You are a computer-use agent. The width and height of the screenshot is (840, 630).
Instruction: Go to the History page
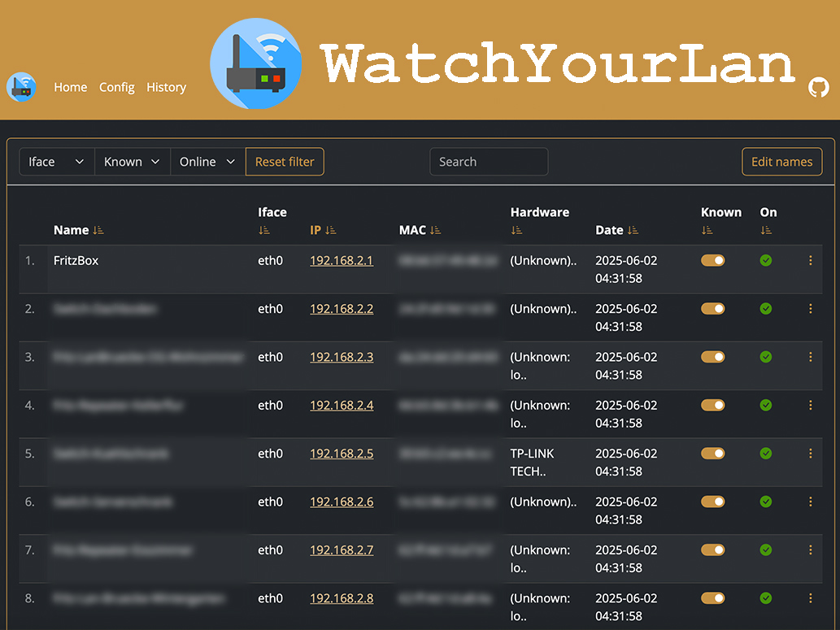pos(166,87)
